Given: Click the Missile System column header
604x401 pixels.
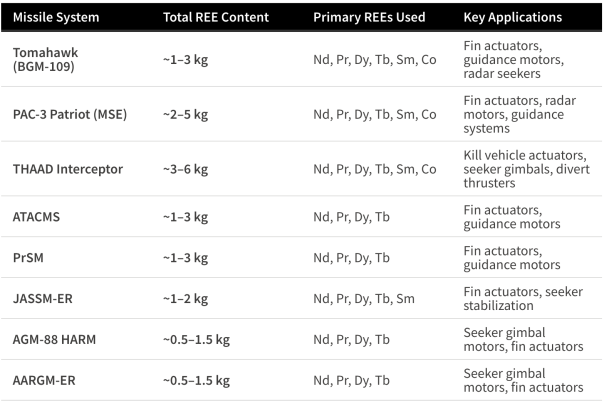Looking at the screenshot, I should pyautogui.click(x=56, y=17).
